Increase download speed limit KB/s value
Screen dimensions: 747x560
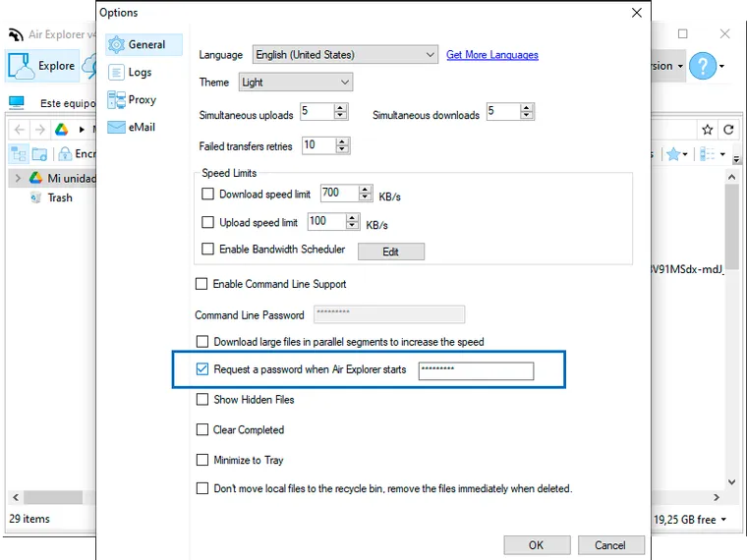365,190
